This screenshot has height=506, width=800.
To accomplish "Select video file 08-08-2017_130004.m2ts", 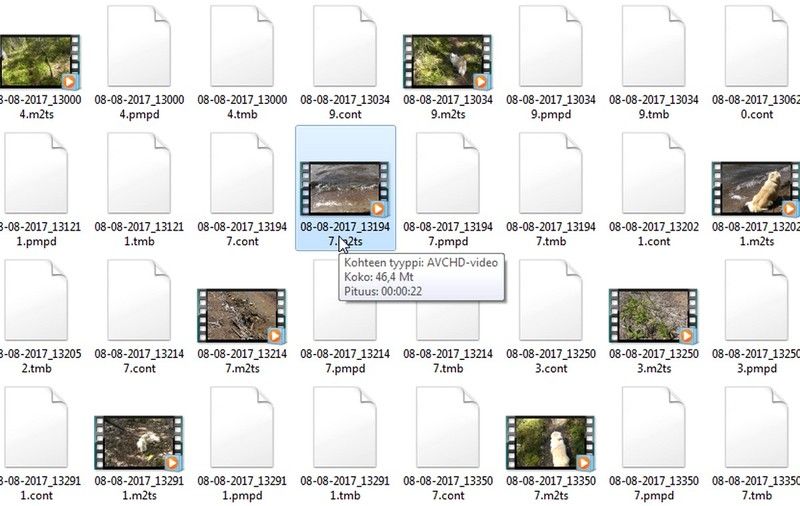I will click(39, 62).
